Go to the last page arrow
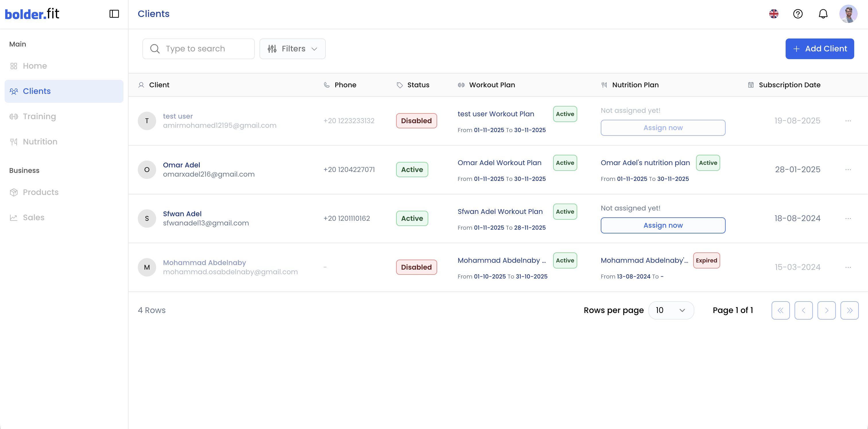 (x=849, y=310)
